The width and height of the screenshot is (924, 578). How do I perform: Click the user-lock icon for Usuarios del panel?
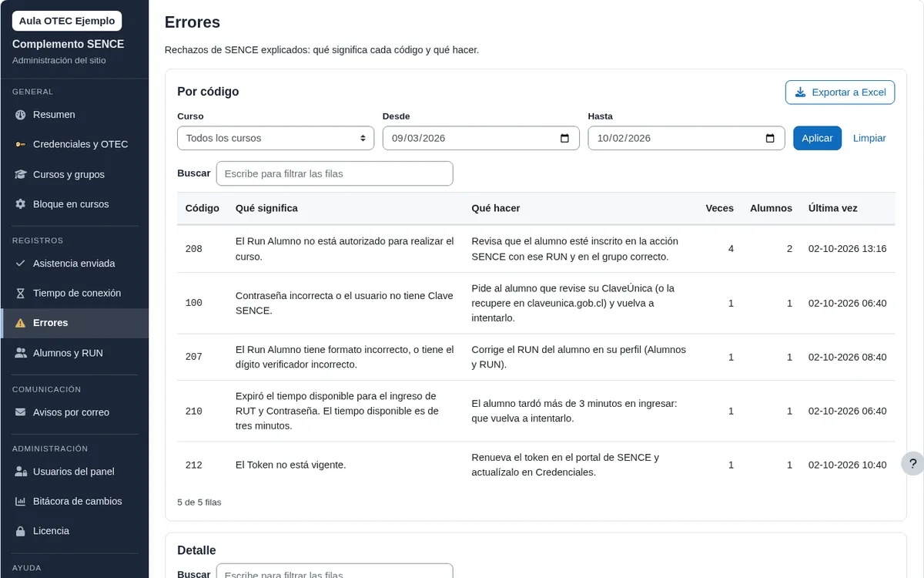(x=21, y=472)
